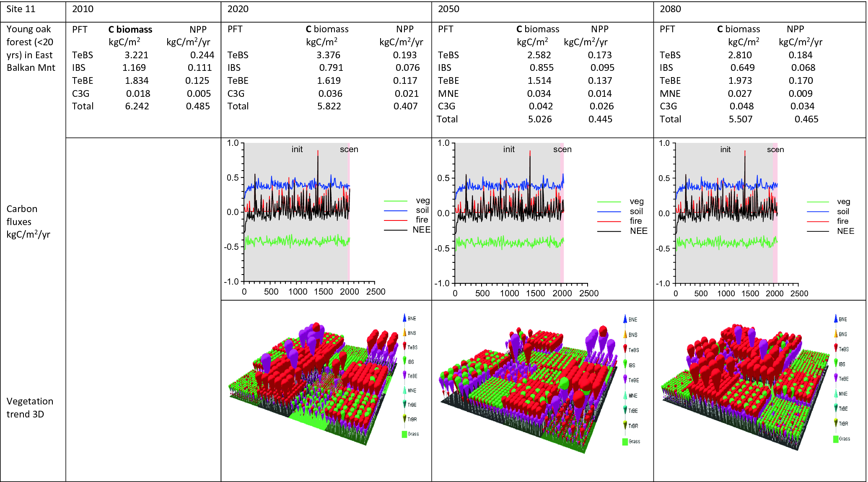
Task: Click the MNE icon in 2080 vegetation legend
Action: [836, 394]
